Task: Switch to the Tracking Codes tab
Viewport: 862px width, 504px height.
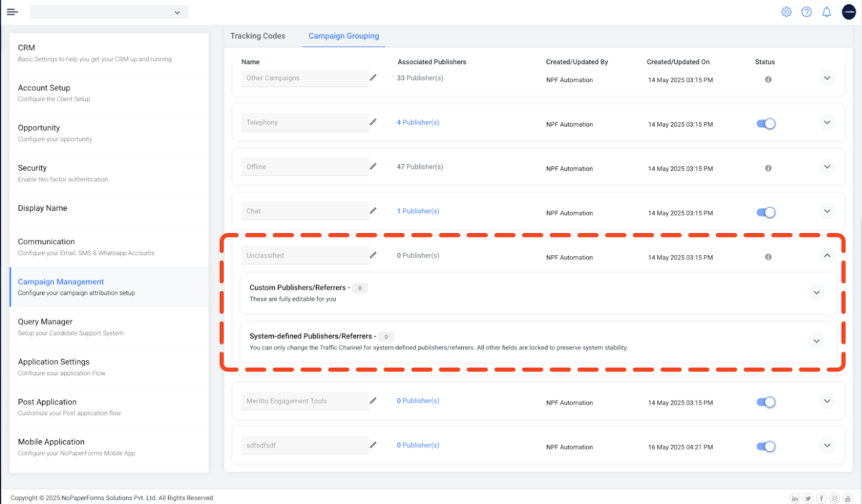Action: (258, 36)
